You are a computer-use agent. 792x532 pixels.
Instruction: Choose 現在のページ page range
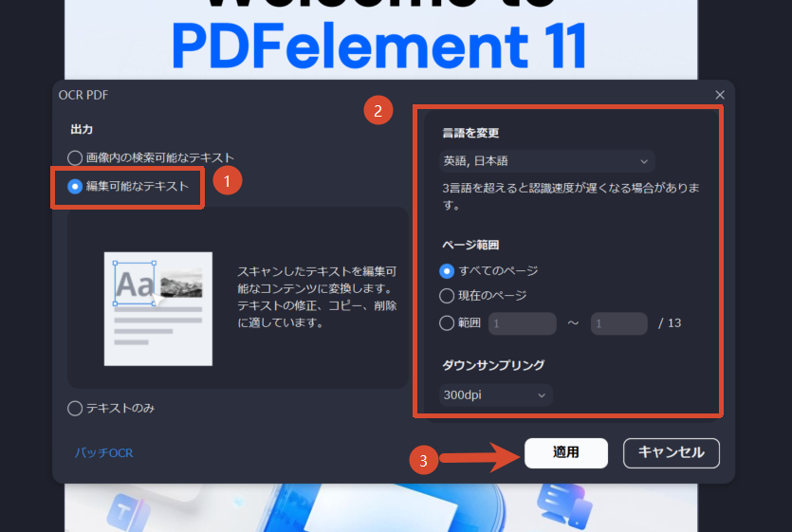pyautogui.click(x=483, y=296)
